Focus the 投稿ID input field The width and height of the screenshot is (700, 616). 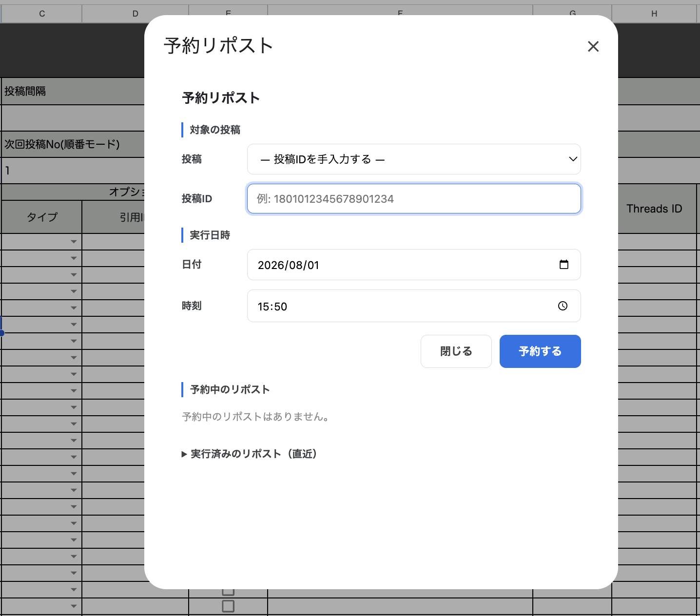[x=414, y=199]
